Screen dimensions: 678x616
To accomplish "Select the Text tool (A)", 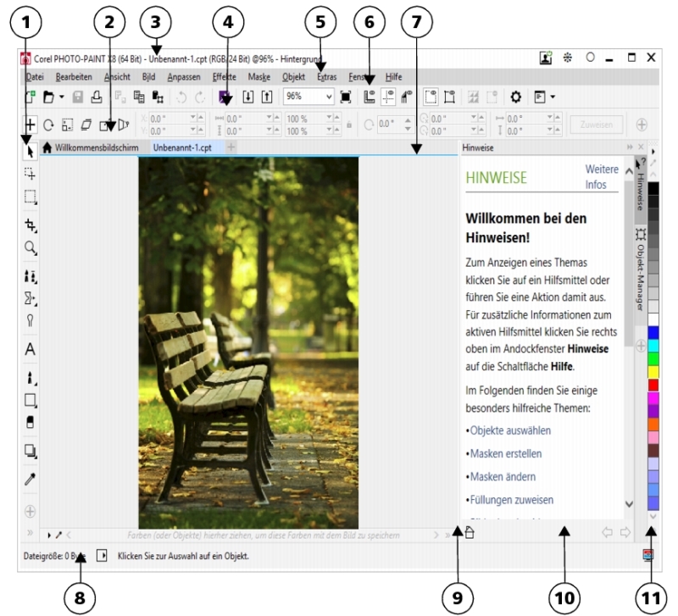I will click(31, 348).
